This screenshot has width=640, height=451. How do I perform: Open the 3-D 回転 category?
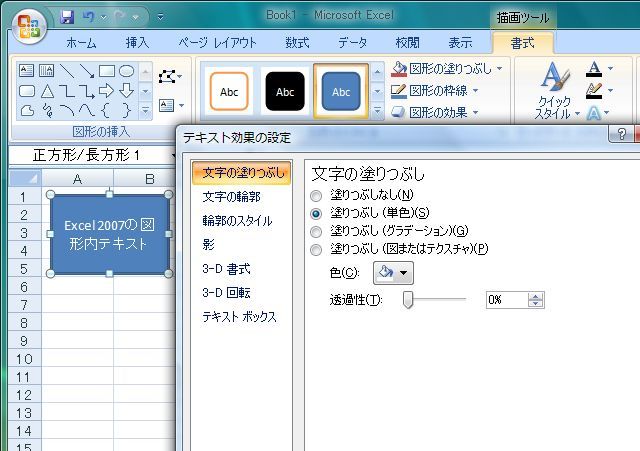[x=226, y=293]
